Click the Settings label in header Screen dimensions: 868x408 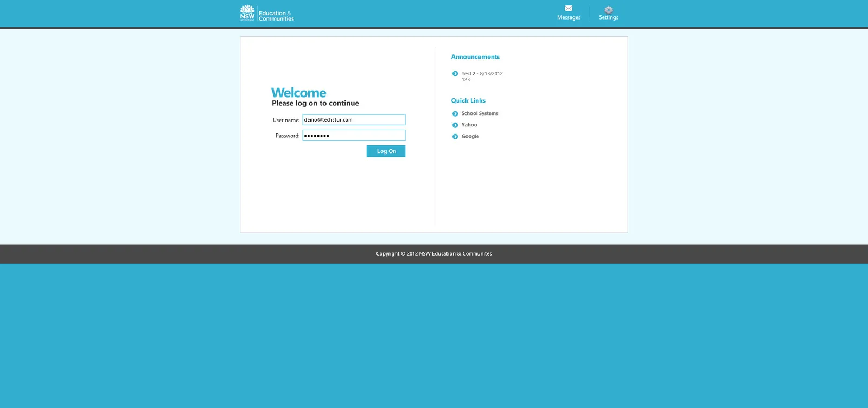point(609,17)
